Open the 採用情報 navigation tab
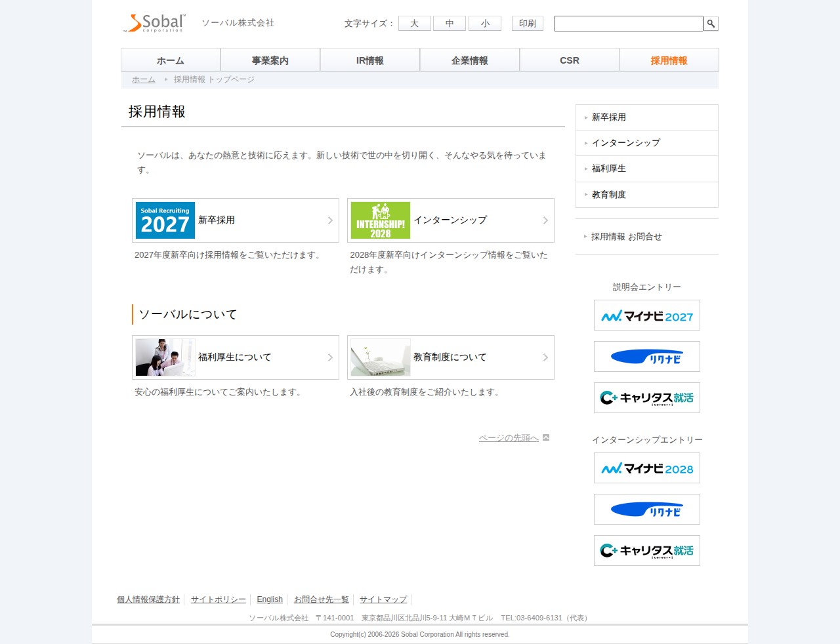 click(669, 60)
